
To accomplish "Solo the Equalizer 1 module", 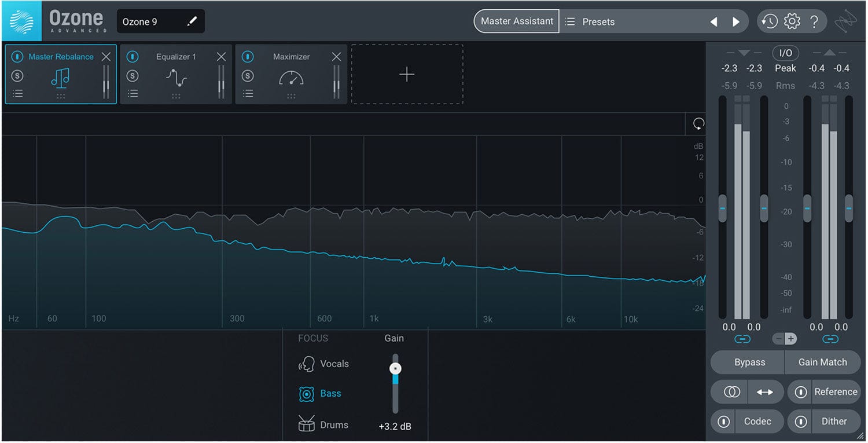I will point(133,76).
